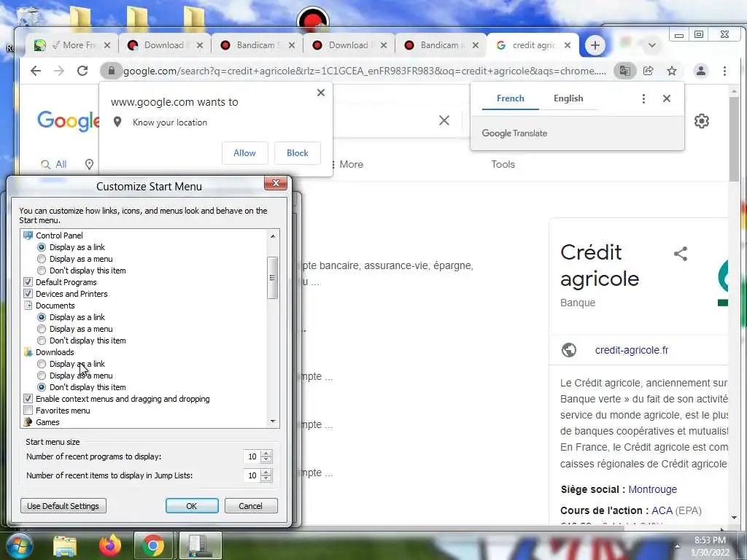The width and height of the screenshot is (747, 560).
Task: Open a new tab with the plus button
Action: point(595,45)
